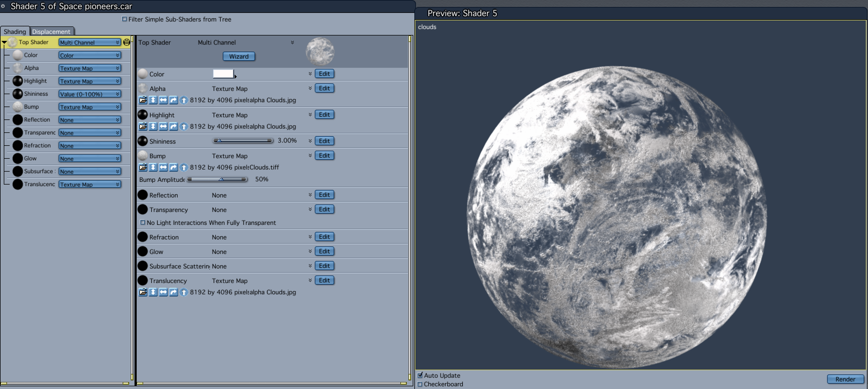Flip Alpha texture vertically icon
The image size is (868, 389).
153,100
